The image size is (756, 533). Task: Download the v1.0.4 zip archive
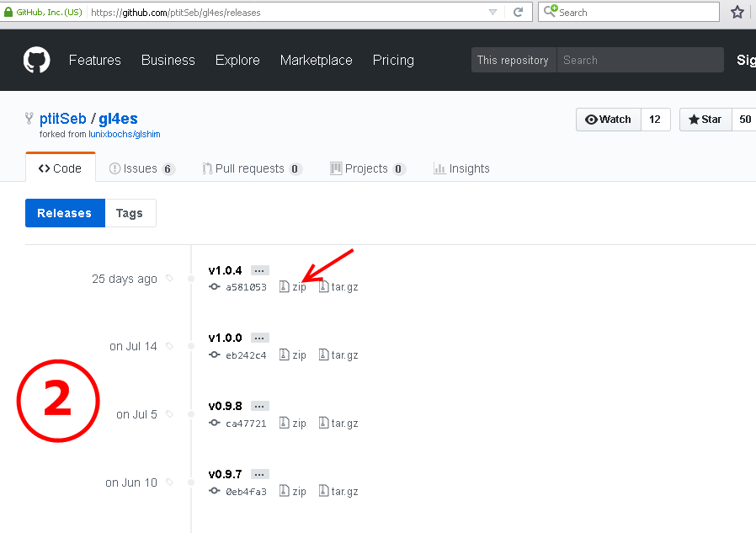click(299, 287)
